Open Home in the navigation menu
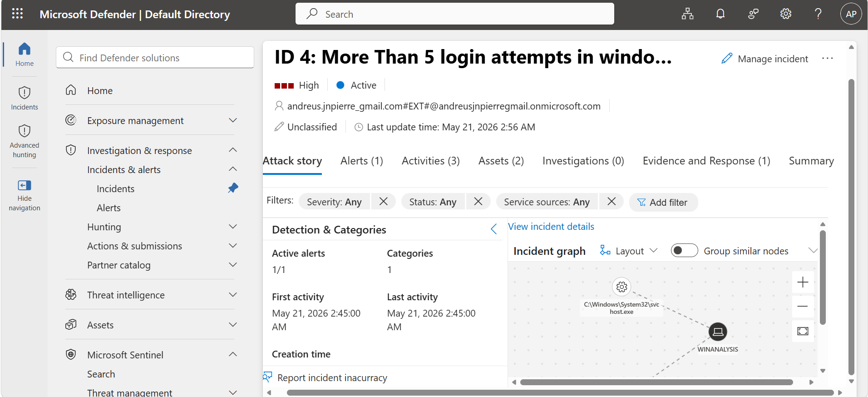The image size is (868, 397). (100, 90)
